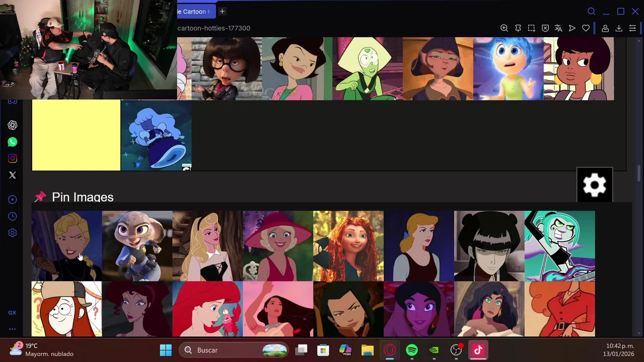
Task: Select the woman in pink jacket image
Action: [297, 68]
